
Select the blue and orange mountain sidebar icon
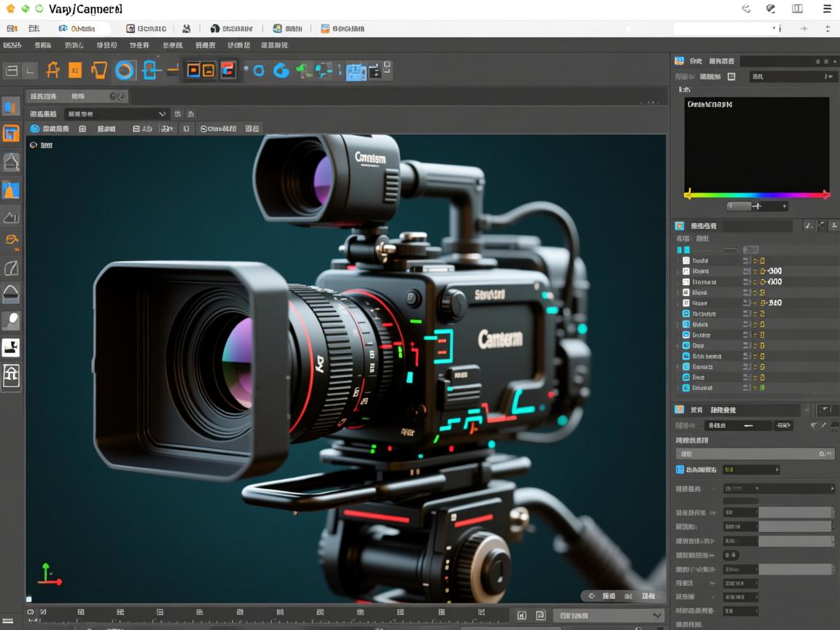pyautogui.click(x=11, y=190)
